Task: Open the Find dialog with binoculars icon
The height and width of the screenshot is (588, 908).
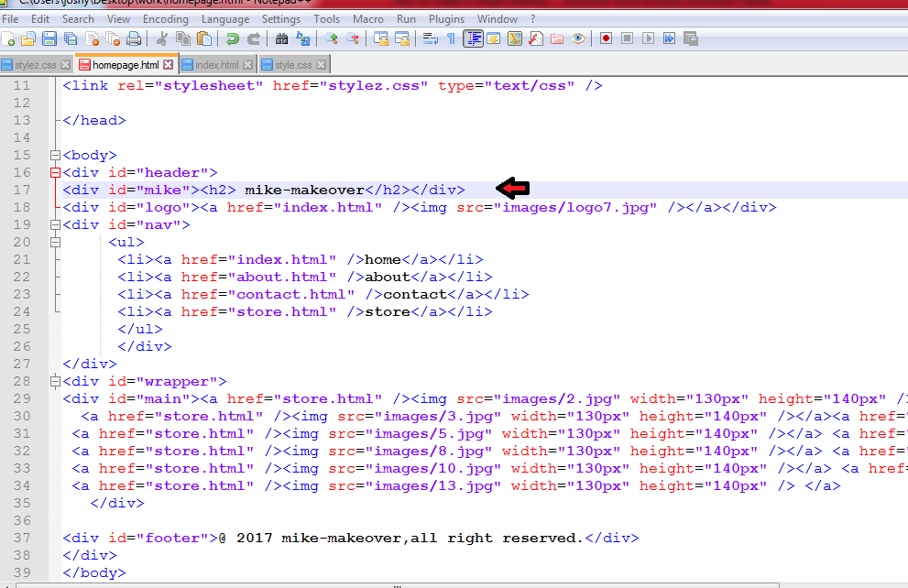Action: pyautogui.click(x=281, y=38)
